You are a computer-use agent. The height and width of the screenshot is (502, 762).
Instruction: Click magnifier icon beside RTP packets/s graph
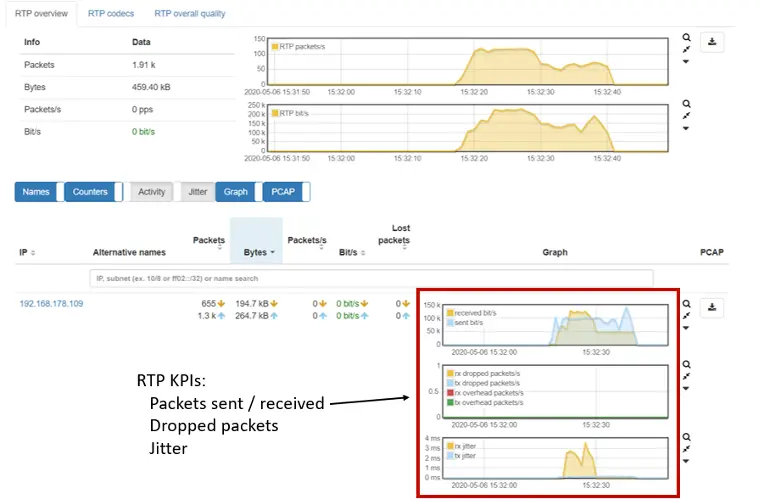[x=686, y=37]
